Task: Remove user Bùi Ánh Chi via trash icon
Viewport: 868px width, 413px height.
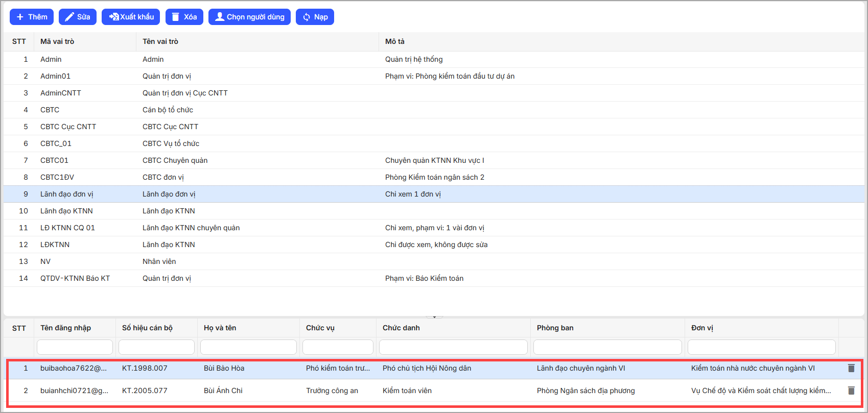Action: [x=851, y=391]
